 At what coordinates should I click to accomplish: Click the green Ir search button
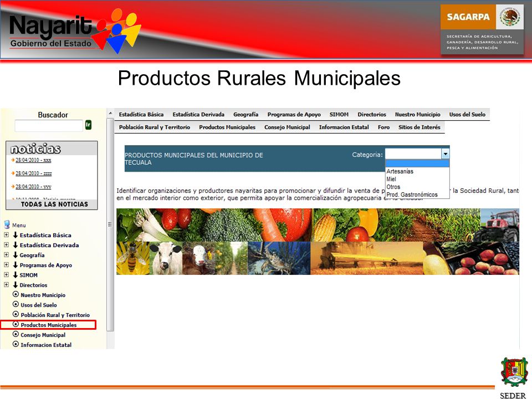(88, 125)
